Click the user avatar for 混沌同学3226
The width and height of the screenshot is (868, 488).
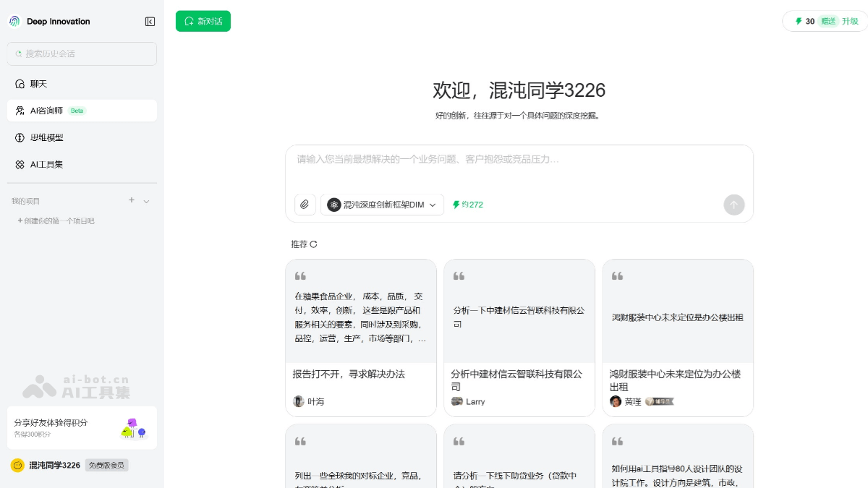point(17,465)
